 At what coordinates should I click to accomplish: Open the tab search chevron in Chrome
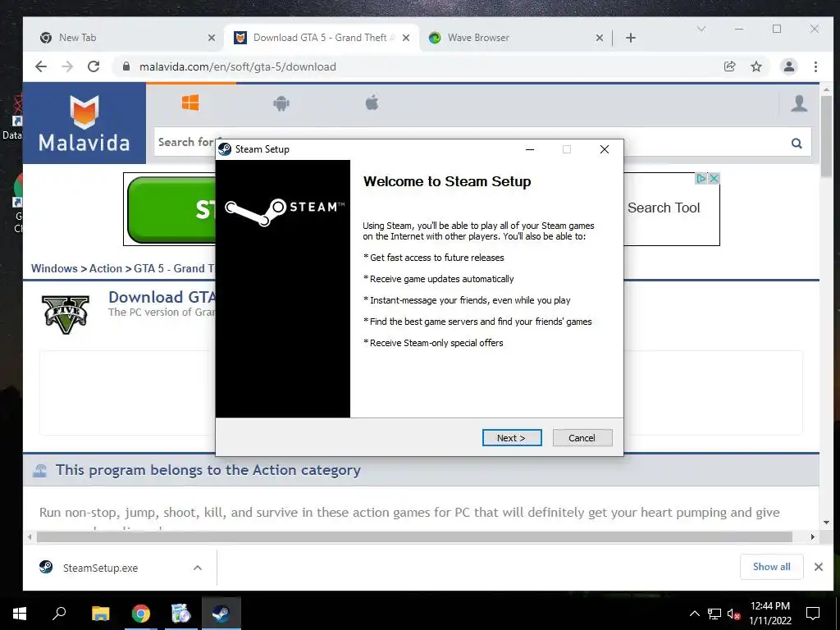click(x=701, y=29)
